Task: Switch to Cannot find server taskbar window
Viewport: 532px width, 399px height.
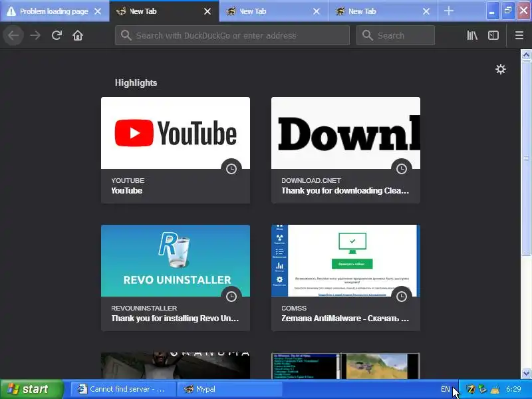Action: (x=123, y=389)
